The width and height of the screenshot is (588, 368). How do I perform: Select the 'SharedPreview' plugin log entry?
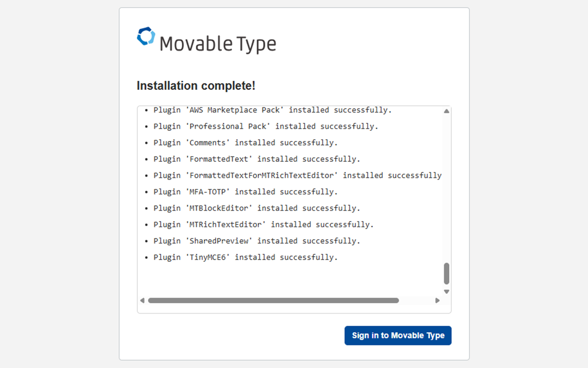257,241
